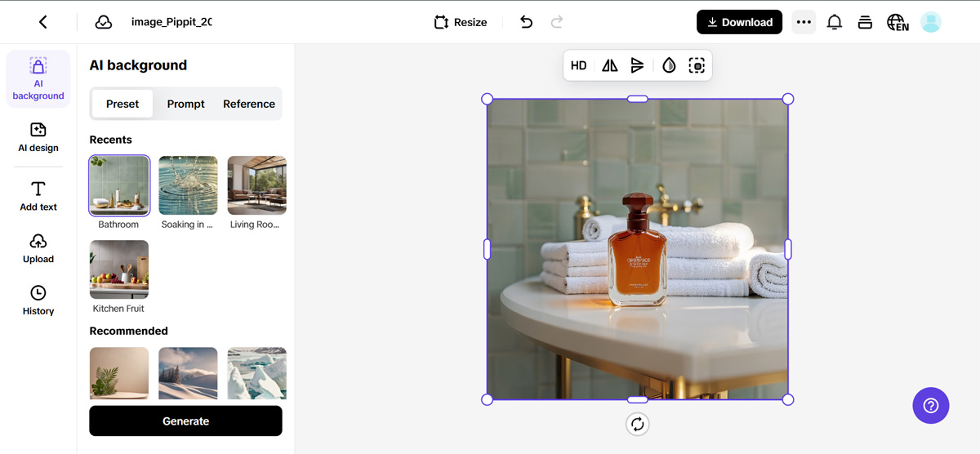Choose the Soaking in water preset
Image resolution: width=980 pixels, height=454 pixels.
189,185
